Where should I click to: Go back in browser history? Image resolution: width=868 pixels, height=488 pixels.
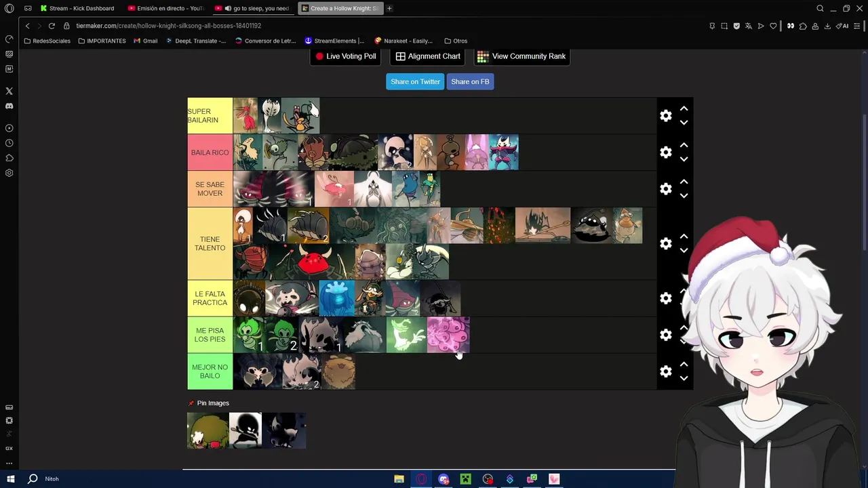tap(27, 26)
